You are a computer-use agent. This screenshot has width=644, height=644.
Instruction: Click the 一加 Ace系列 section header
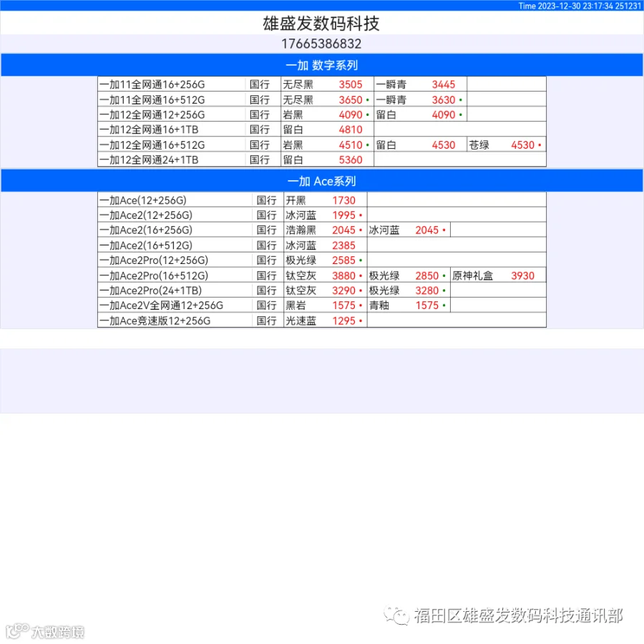321,181
